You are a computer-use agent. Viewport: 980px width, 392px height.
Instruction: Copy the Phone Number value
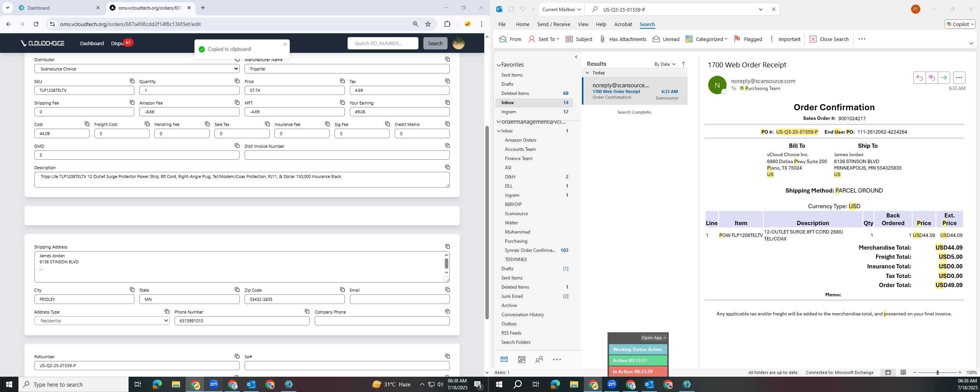[x=307, y=311]
